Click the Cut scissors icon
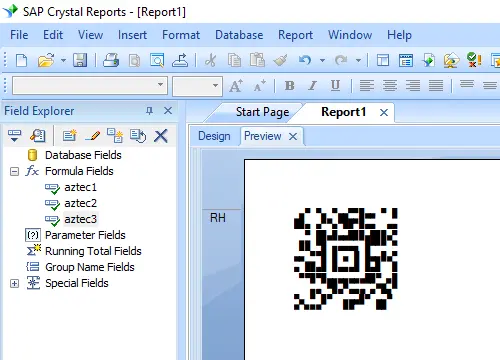500x360 pixels. click(210, 61)
